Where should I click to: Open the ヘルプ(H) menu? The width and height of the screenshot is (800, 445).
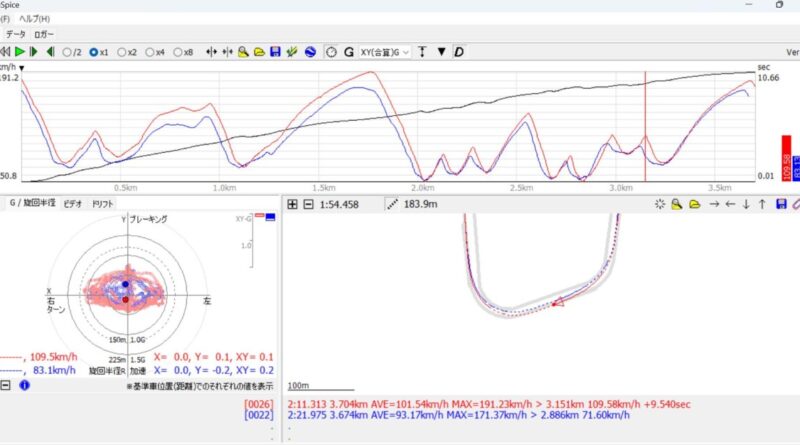pyautogui.click(x=37, y=18)
